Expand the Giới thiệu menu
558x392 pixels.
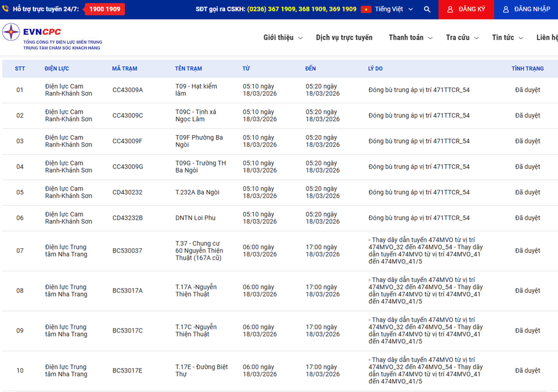coord(283,38)
